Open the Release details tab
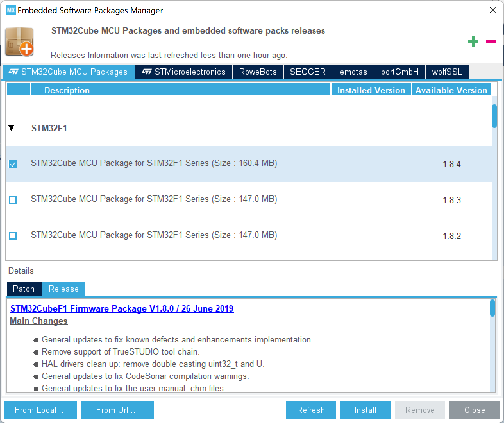This screenshot has height=423, width=504. pyautogui.click(x=63, y=289)
